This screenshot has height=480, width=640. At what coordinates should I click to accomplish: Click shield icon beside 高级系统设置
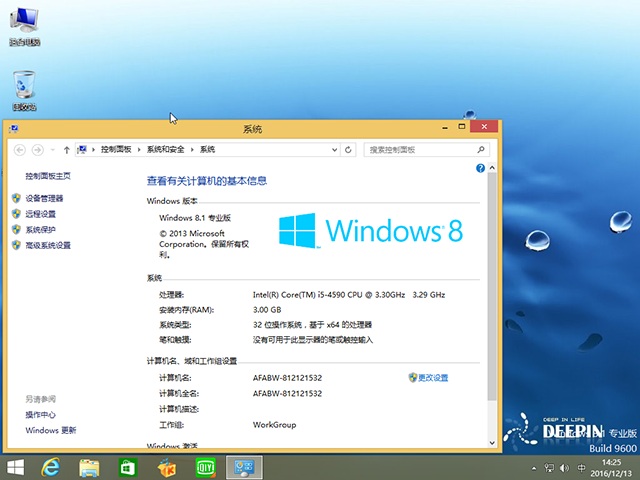[x=16, y=245]
